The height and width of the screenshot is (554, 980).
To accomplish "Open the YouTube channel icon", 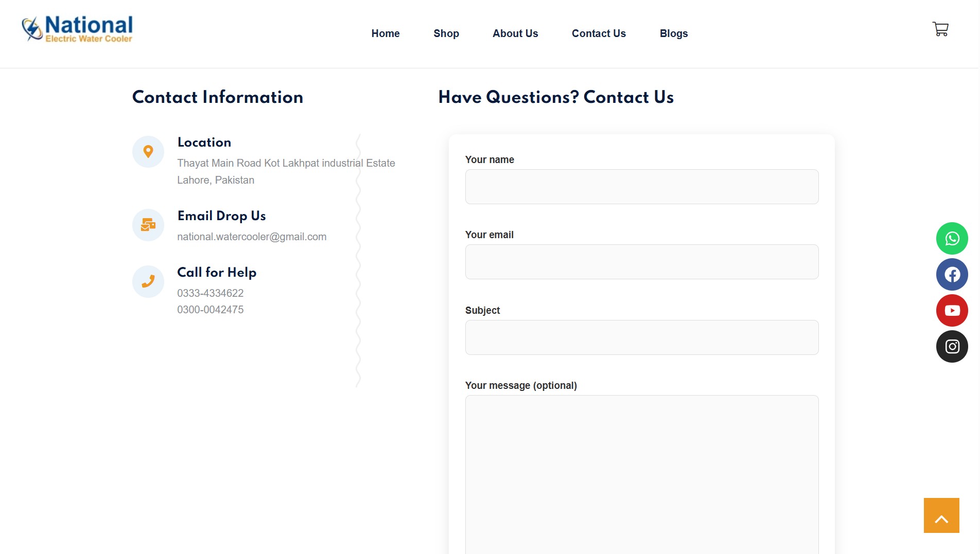I will click(x=952, y=310).
